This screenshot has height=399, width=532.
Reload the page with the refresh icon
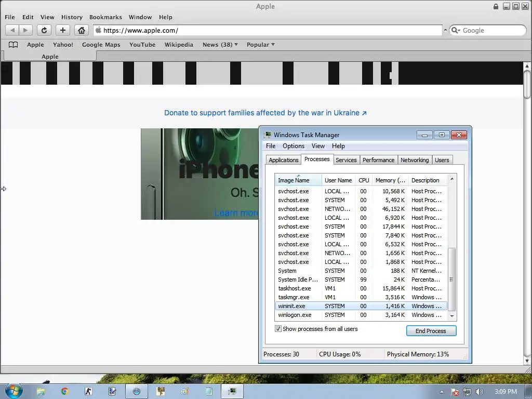pyautogui.click(x=44, y=30)
